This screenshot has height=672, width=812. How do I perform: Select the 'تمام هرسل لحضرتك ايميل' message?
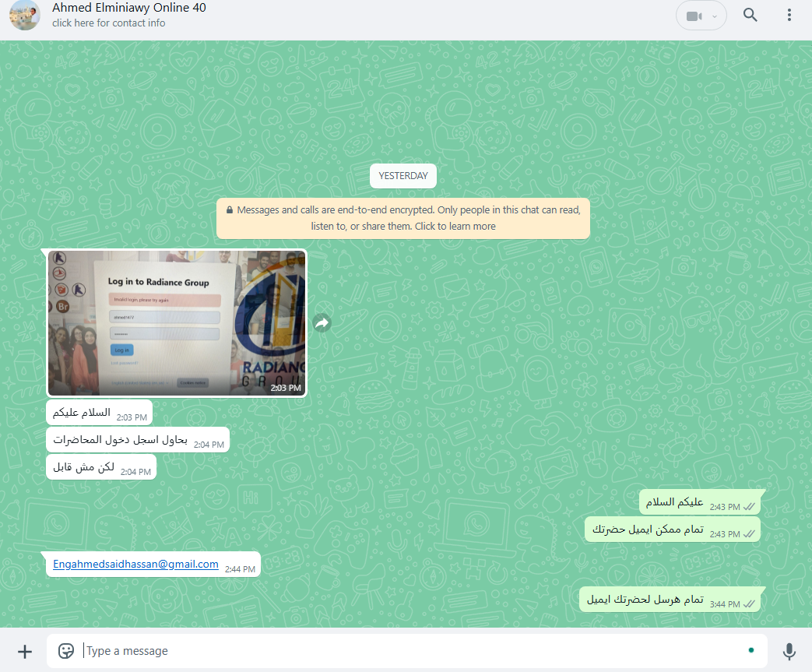(671, 600)
